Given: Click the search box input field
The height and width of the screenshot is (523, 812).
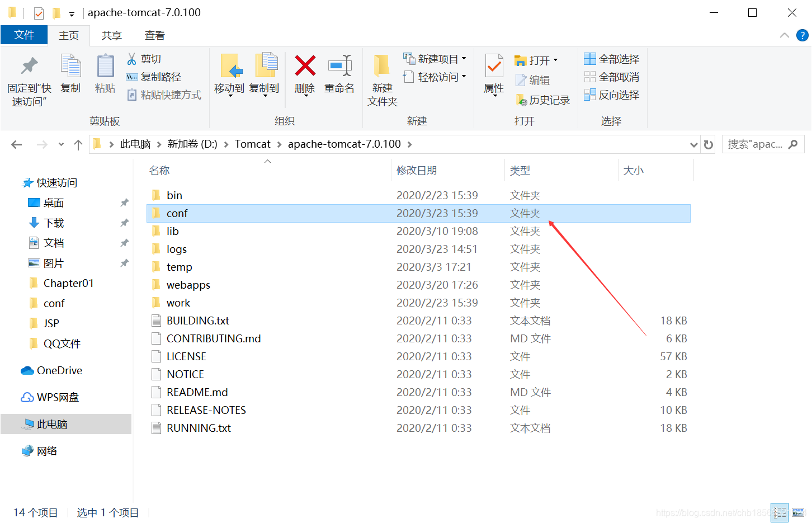Looking at the screenshot, I should [755, 144].
